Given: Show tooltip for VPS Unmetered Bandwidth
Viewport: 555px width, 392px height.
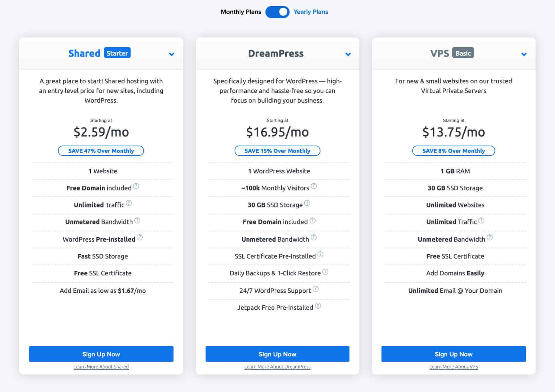Looking at the screenshot, I should coord(490,238).
